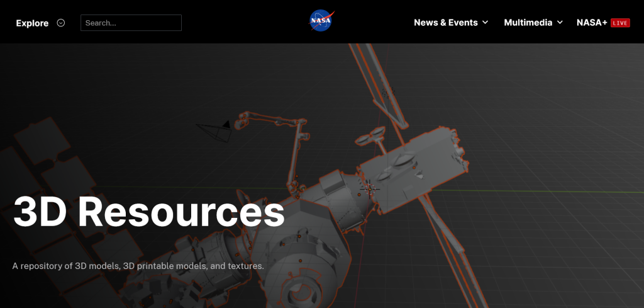Expand the News & Events dropdown chevron
The image size is (644, 308).
click(485, 22)
